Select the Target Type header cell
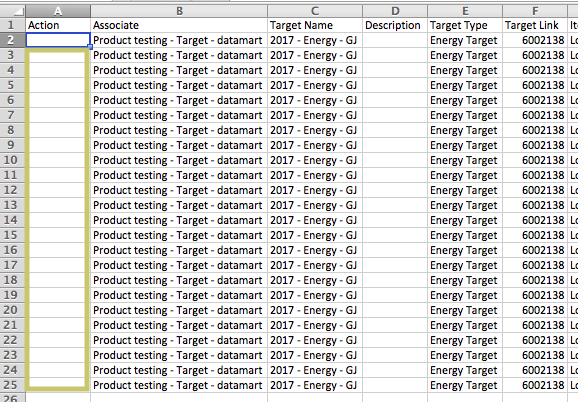This screenshot has height=402, width=578. tap(465, 25)
